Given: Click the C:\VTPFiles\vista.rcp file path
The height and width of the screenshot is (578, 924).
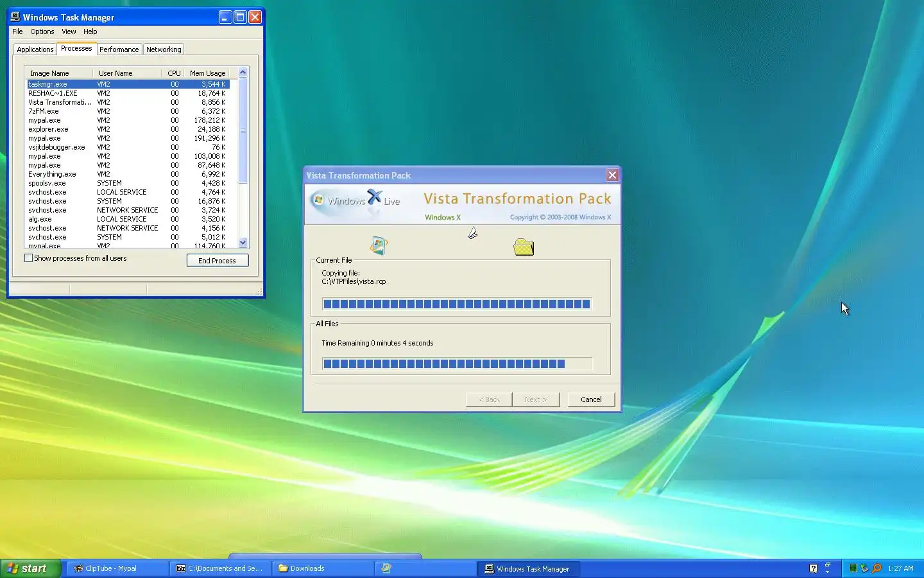Looking at the screenshot, I should click(354, 281).
